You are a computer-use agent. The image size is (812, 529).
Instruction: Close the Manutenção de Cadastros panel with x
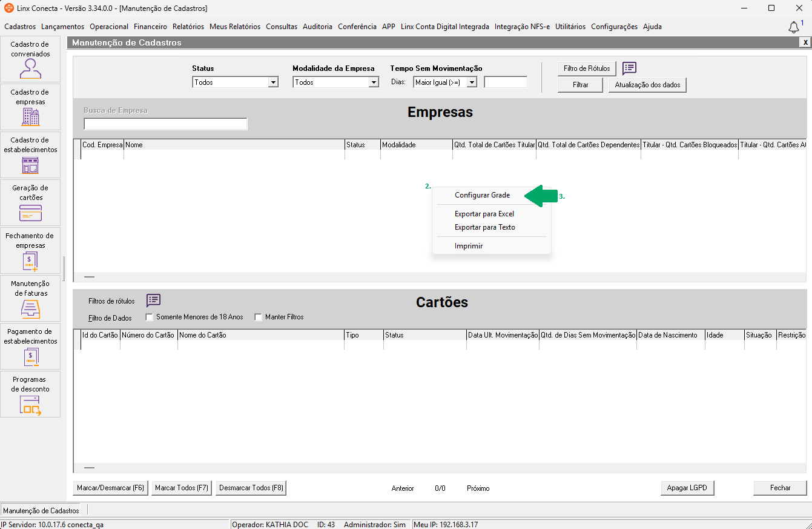[x=805, y=42]
